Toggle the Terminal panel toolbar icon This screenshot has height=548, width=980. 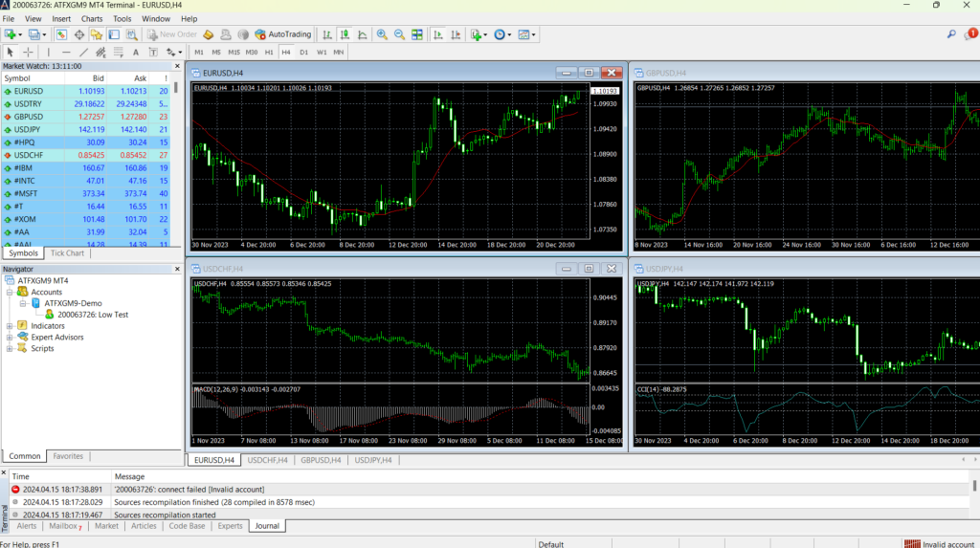(x=114, y=35)
